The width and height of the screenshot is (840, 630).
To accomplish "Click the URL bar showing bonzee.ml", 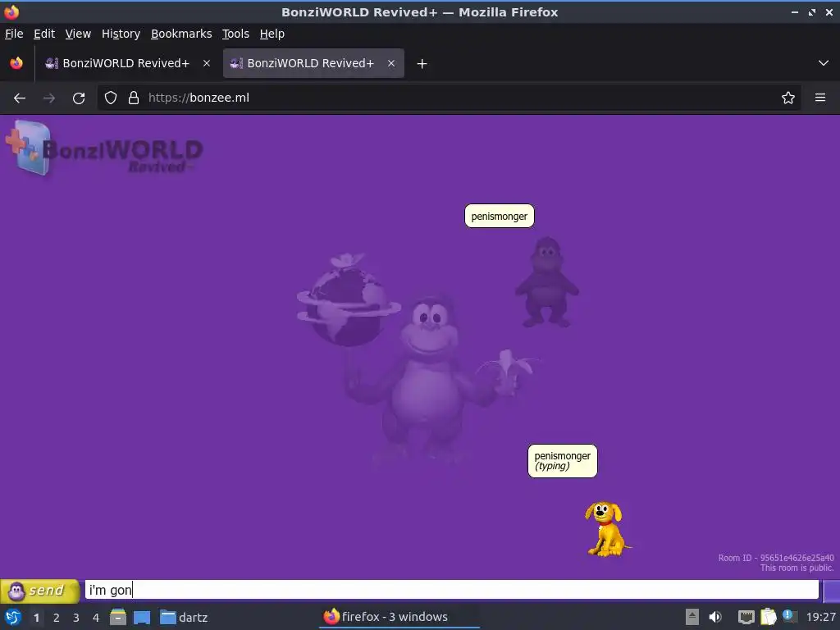I will (449, 98).
